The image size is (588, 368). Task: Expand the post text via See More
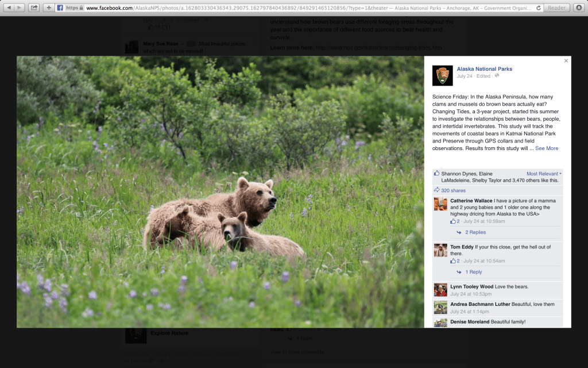pyautogui.click(x=546, y=148)
